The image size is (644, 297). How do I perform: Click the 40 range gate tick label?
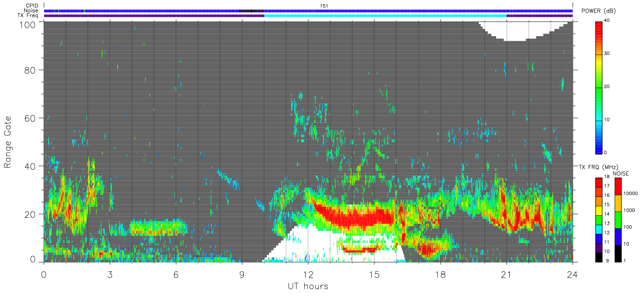30,166
